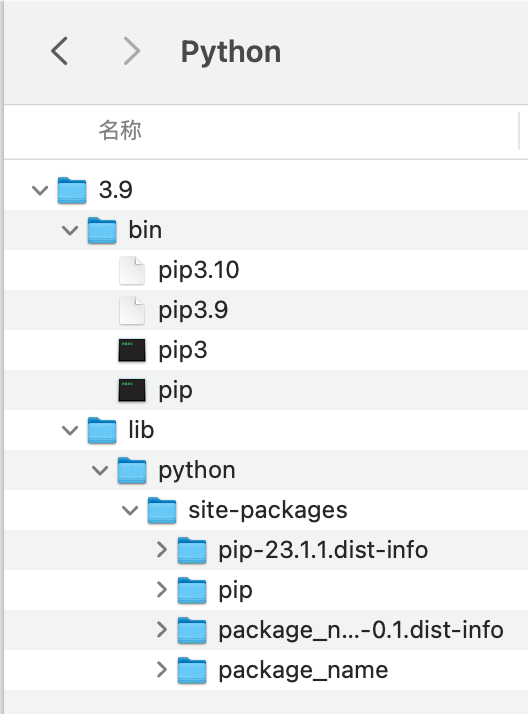The height and width of the screenshot is (714, 528).
Task: Collapse the 3.9 folder
Action: [x=40, y=190]
